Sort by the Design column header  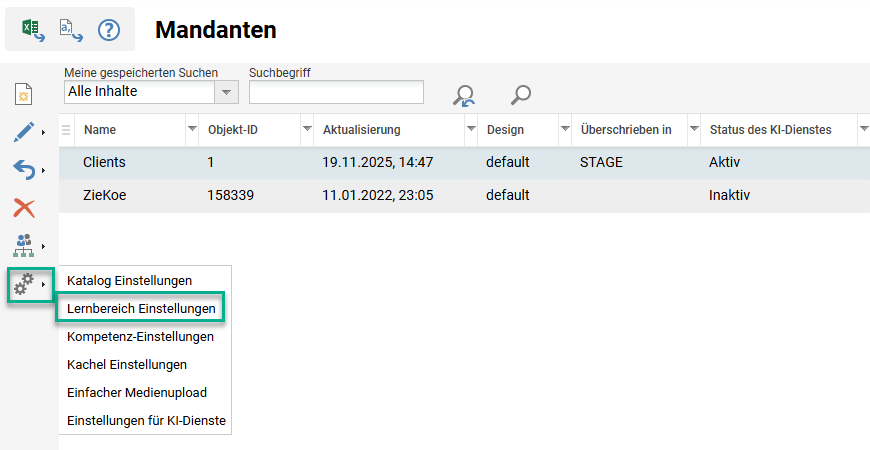tap(505, 130)
